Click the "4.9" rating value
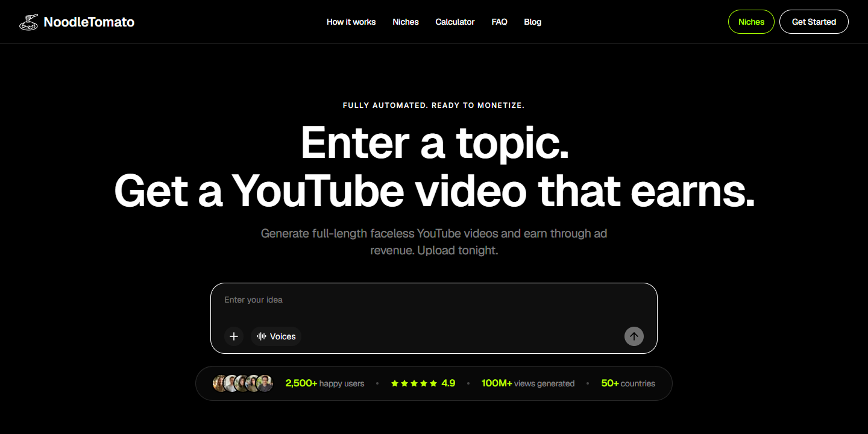868x434 pixels. click(x=448, y=383)
